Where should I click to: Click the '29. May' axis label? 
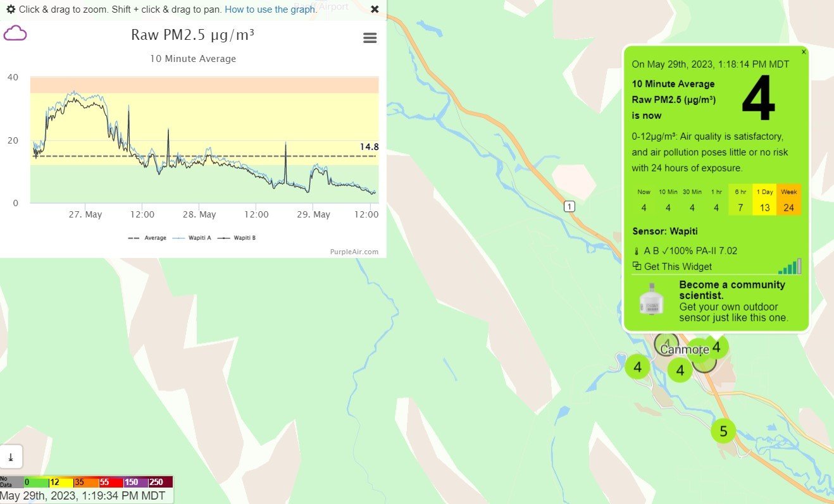[313, 214]
